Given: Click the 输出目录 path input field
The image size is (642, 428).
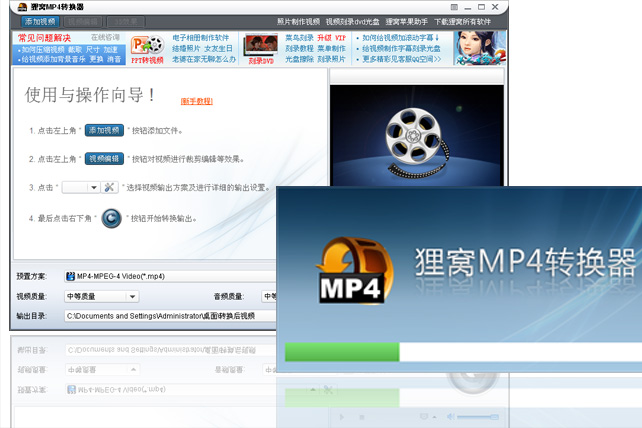Looking at the screenshot, I should tap(170, 316).
